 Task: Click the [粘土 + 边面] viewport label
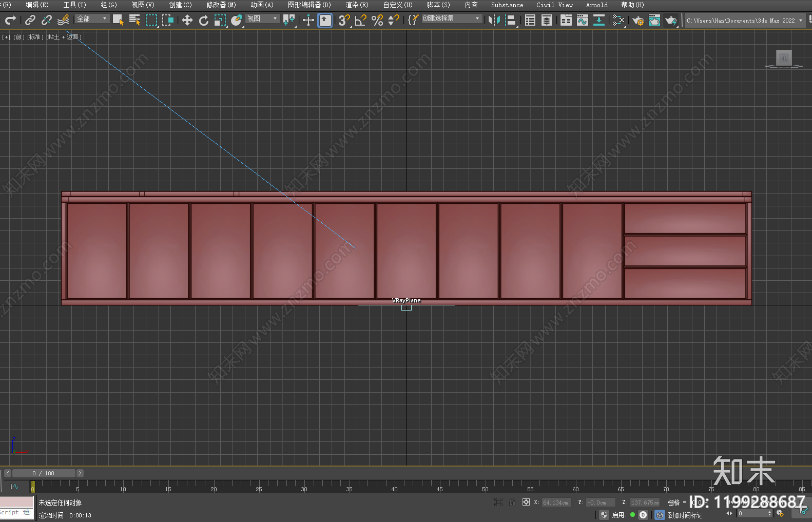[64, 37]
